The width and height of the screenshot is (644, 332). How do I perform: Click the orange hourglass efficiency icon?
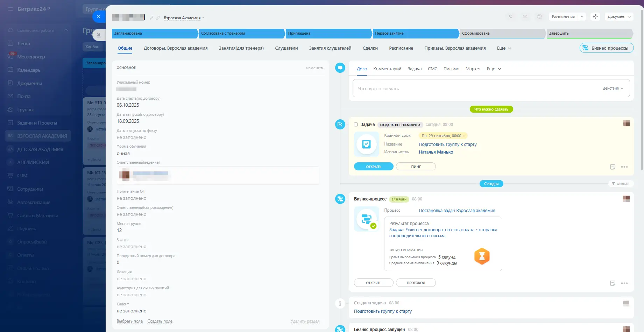[482, 256]
